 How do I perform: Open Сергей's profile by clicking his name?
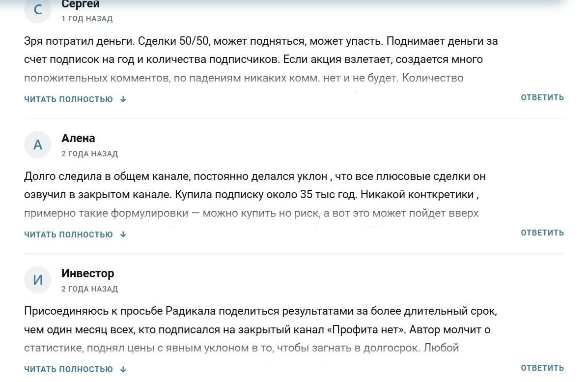point(80,4)
